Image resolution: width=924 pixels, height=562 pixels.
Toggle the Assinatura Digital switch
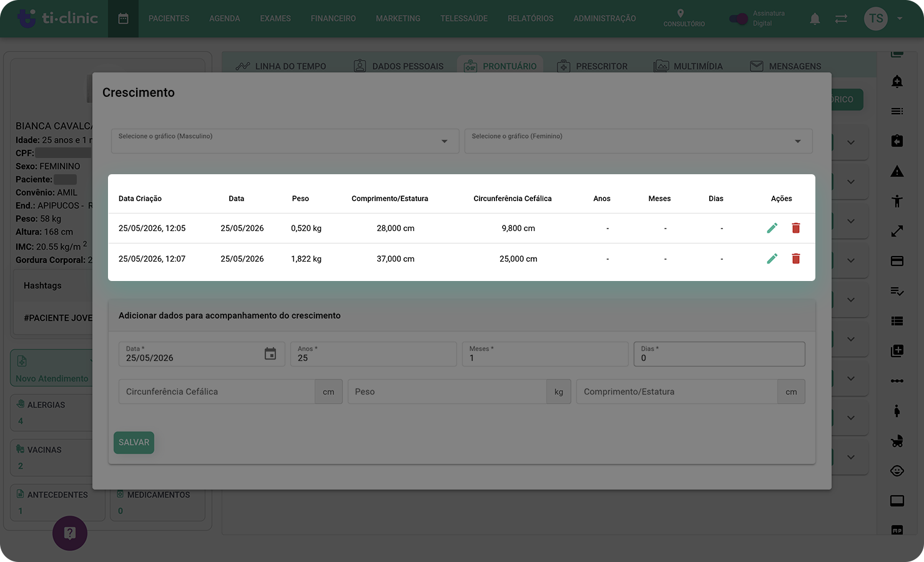click(739, 19)
